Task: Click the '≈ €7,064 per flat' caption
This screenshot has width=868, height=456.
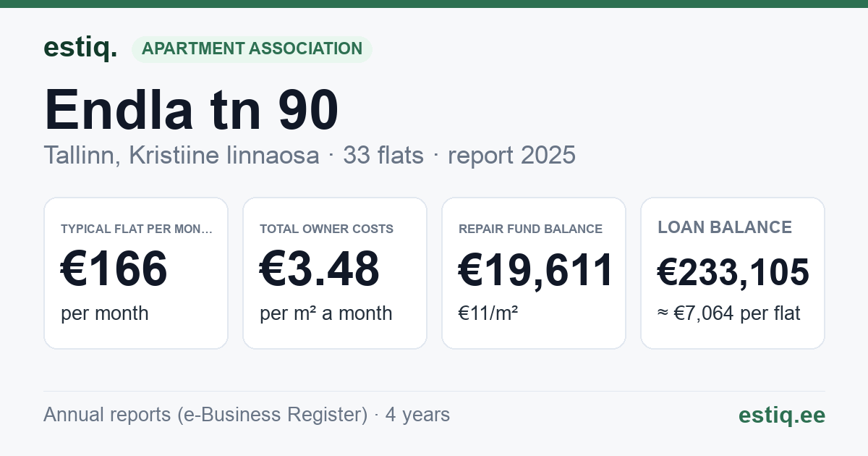Action: click(x=729, y=313)
